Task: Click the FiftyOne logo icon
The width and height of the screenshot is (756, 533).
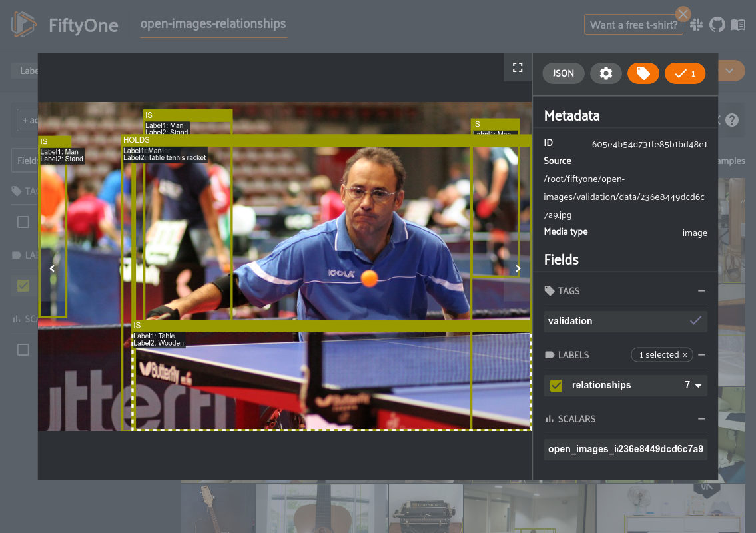Action: tap(24, 25)
